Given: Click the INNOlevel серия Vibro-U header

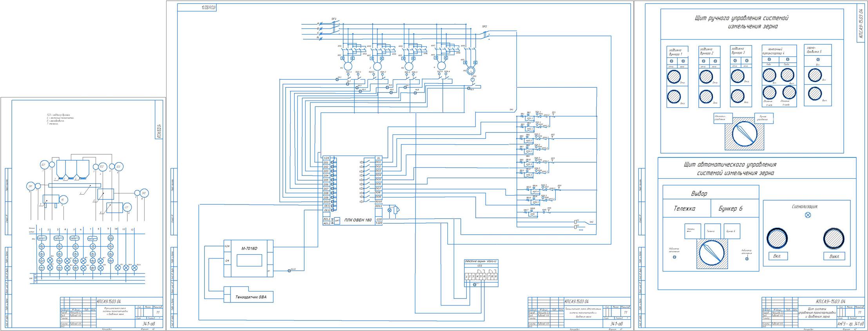Looking at the screenshot, I should [481, 261].
